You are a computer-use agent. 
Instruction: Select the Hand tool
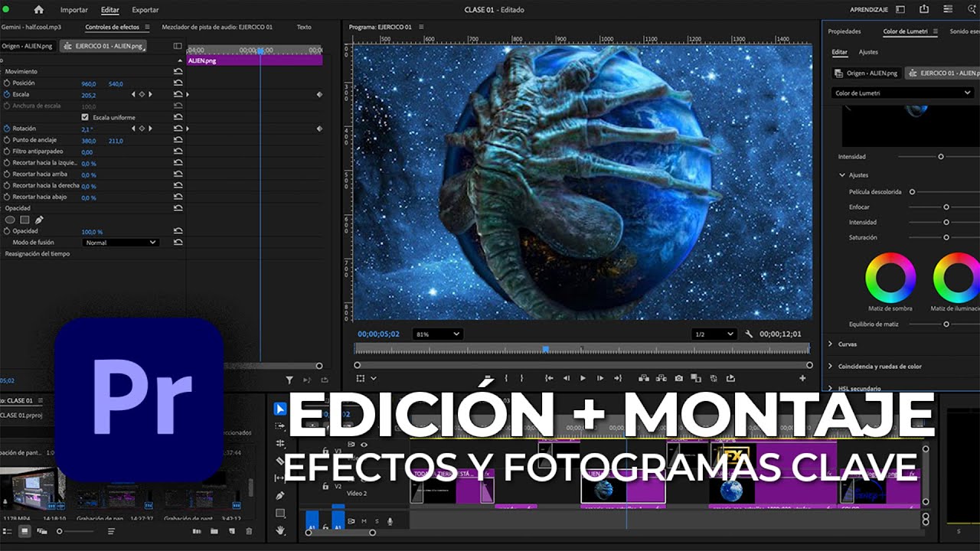tap(279, 530)
